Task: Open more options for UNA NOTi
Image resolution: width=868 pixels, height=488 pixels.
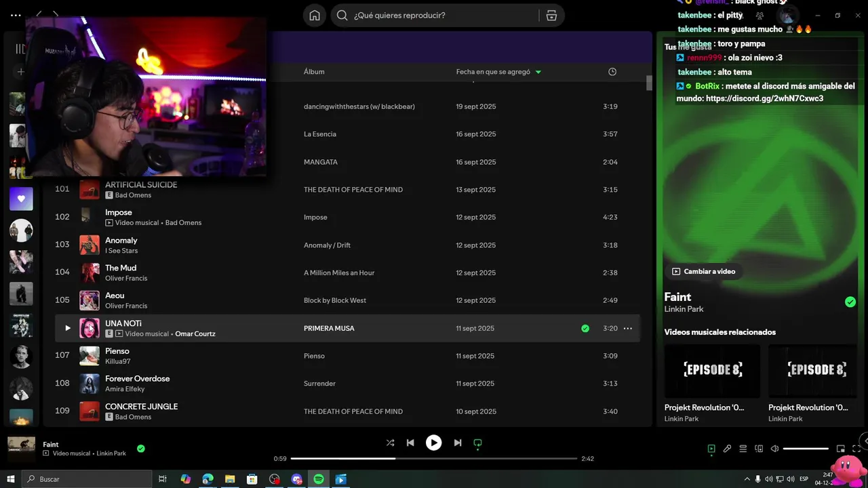Action: coord(628,328)
